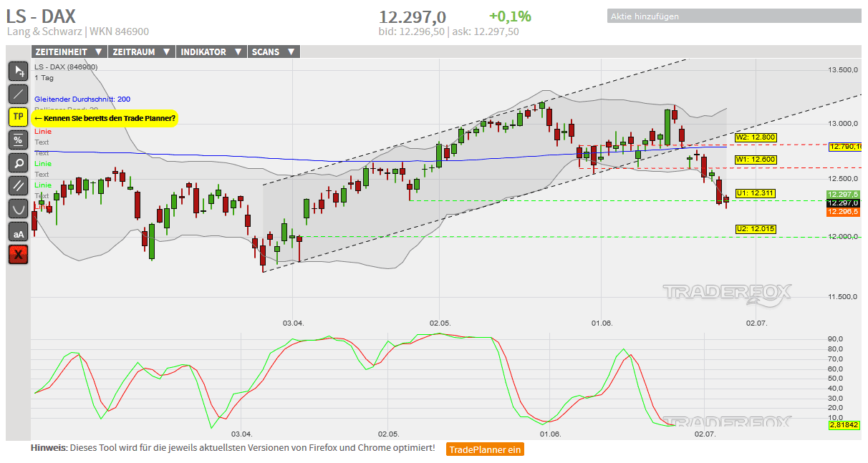
Task: Activate the magnifier zoom tool
Action: pos(19,162)
